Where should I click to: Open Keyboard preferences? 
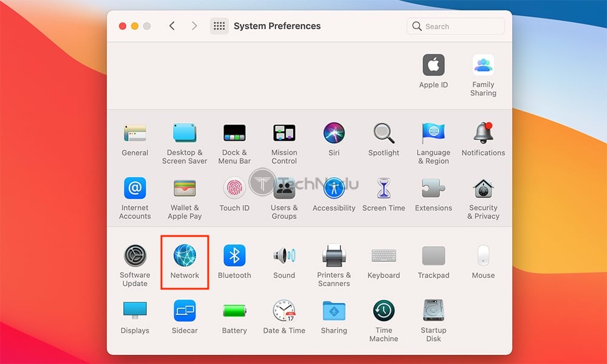tap(384, 255)
